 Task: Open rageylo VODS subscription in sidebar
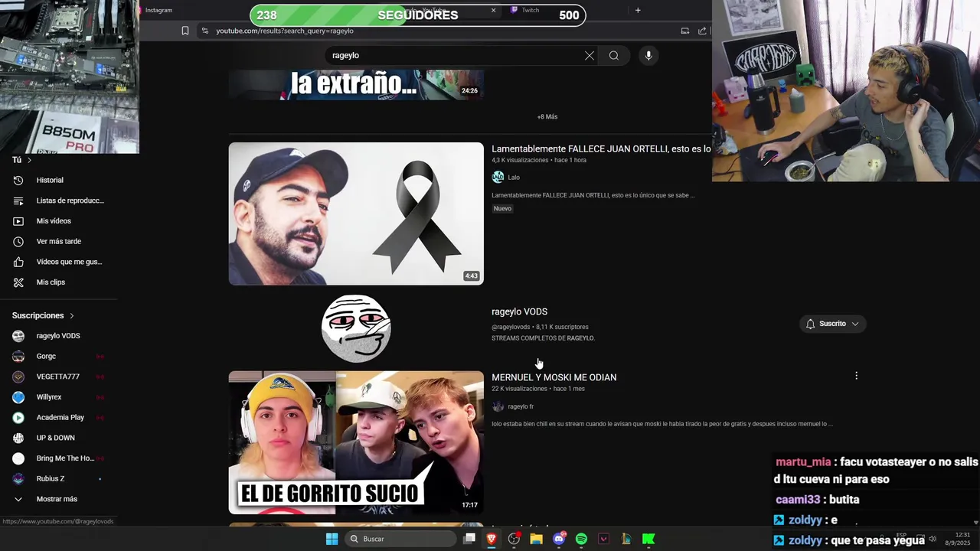(x=58, y=336)
